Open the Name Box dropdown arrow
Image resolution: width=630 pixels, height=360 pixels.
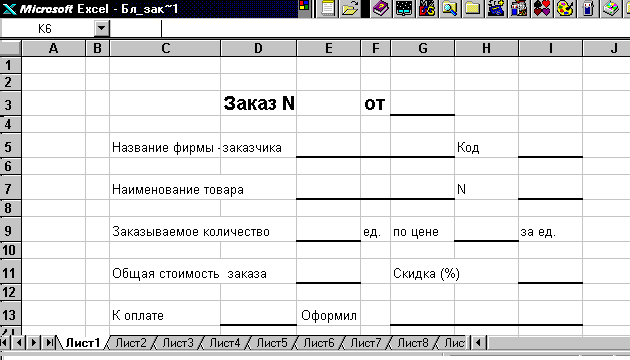click(102, 29)
